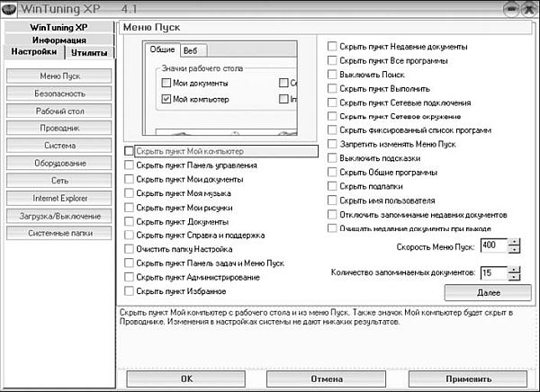The width and height of the screenshot is (540, 392).
Task: Click the Далее button
Action: (489, 293)
